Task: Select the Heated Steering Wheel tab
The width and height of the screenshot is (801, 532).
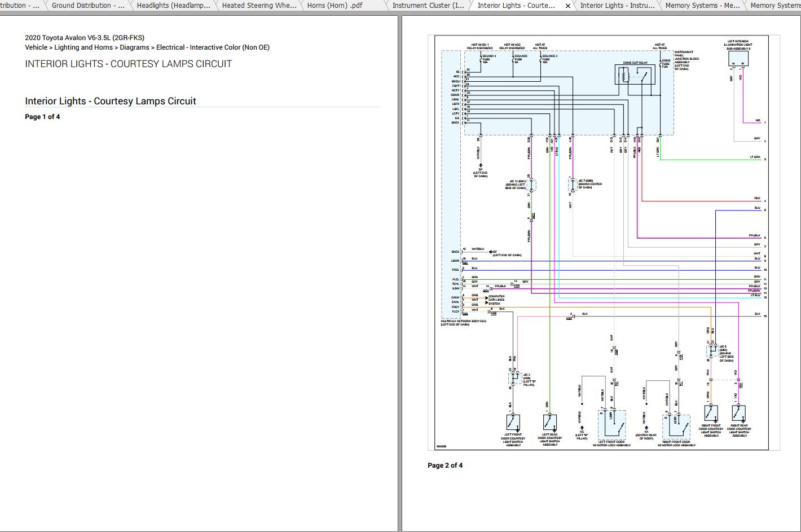Action: point(259,6)
